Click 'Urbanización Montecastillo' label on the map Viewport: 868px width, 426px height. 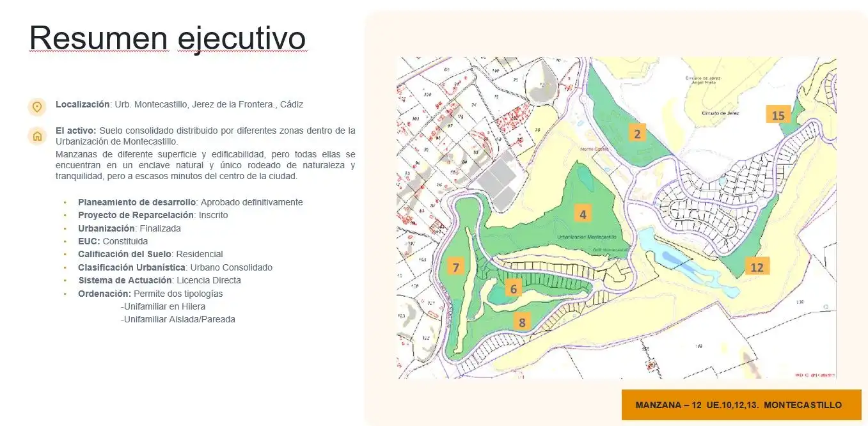[587, 236]
